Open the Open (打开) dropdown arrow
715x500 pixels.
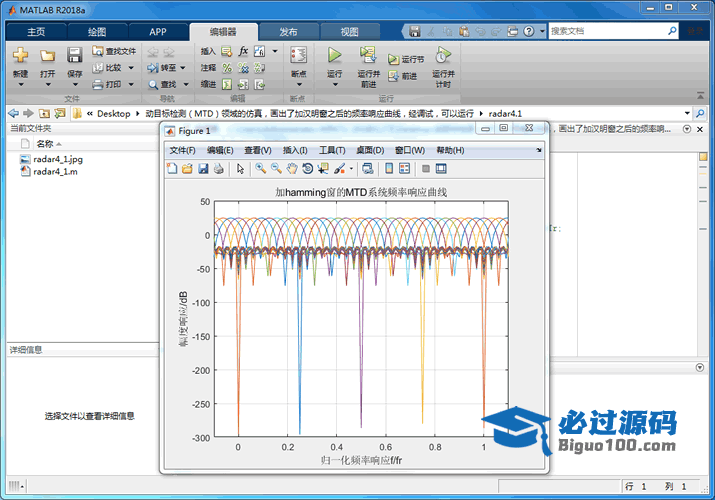click(x=47, y=85)
